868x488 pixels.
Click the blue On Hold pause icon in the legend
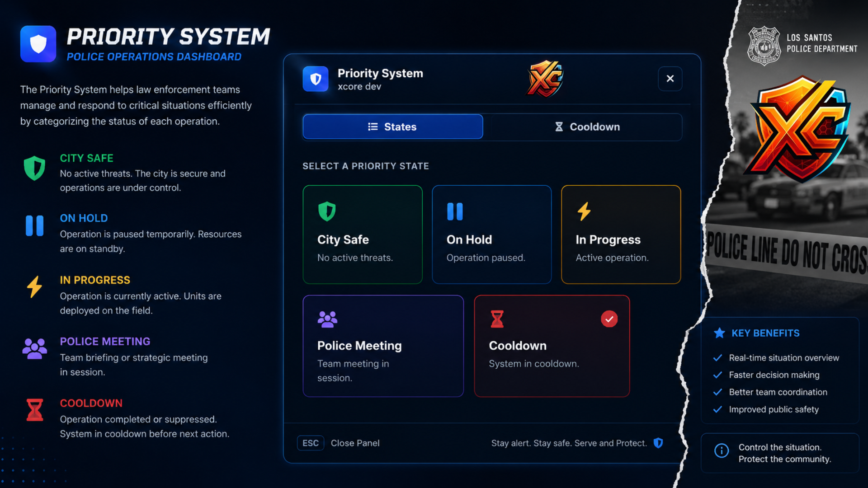(x=34, y=225)
